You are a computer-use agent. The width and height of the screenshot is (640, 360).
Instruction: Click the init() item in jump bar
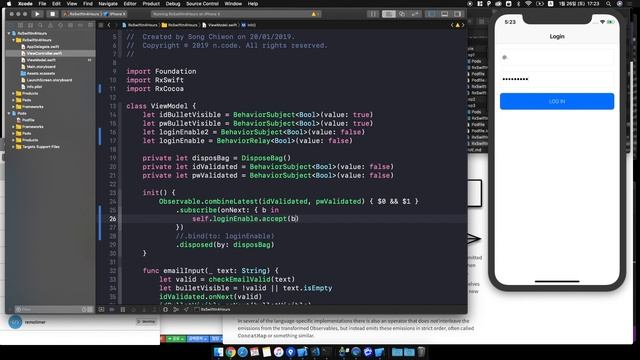(x=249, y=25)
